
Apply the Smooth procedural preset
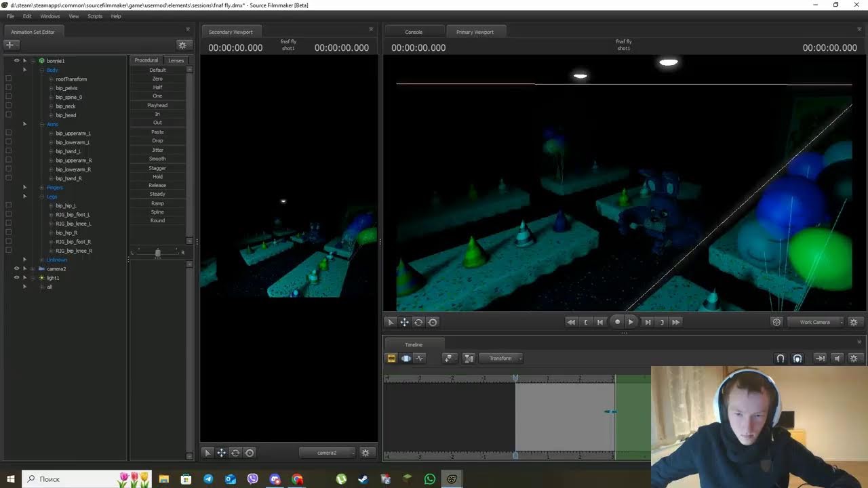157,159
